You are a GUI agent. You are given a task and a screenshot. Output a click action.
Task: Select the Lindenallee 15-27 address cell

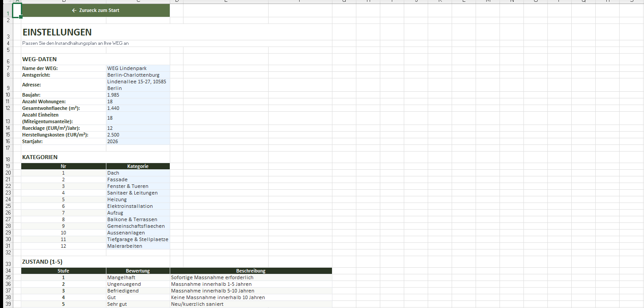(137, 85)
